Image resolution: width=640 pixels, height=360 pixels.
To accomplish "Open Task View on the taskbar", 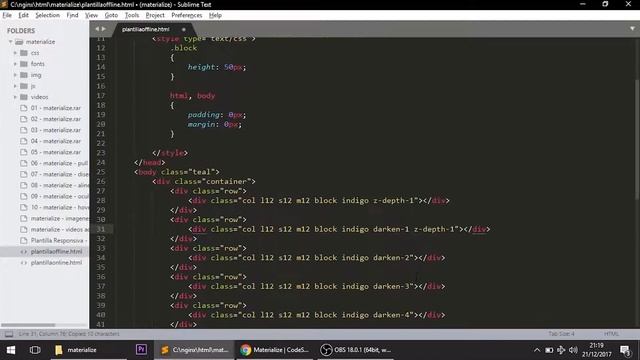I will [x=35, y=350].
